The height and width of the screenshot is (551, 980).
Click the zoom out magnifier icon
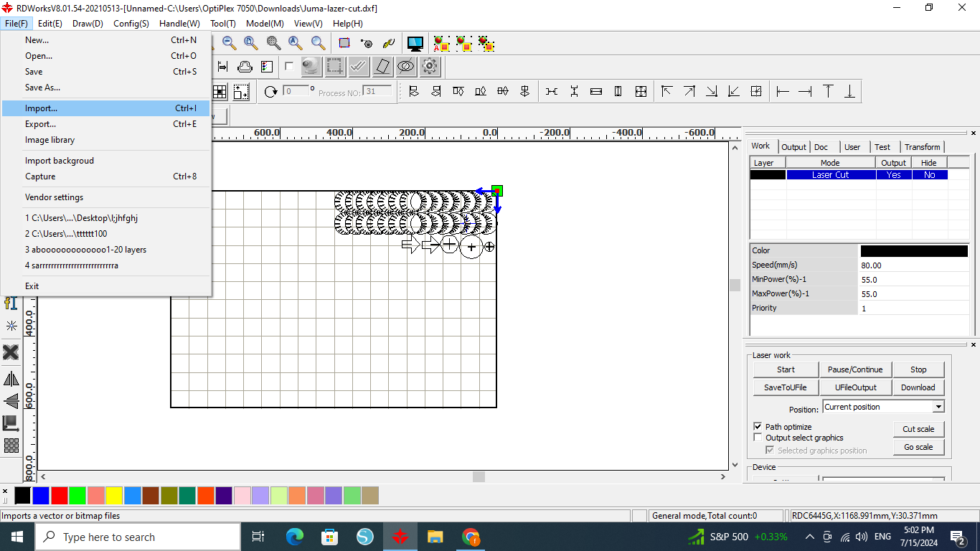(230, 43)
